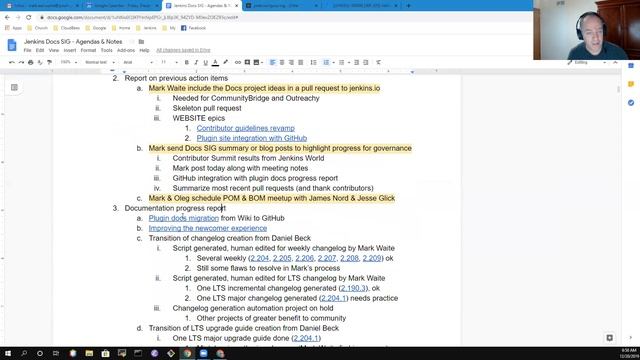Click the move to folder icon
The width and height of the screenshot is (640, 360).
141,42
